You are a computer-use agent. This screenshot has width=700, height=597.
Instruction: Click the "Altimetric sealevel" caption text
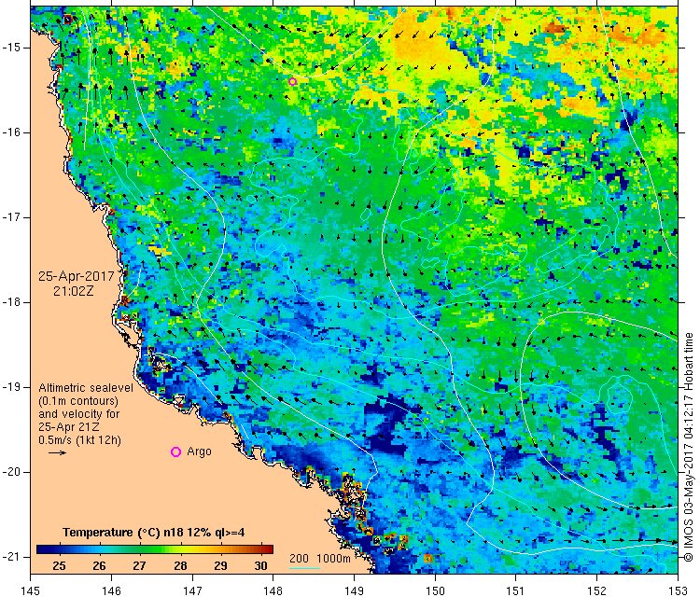click(x=86, y=388)
